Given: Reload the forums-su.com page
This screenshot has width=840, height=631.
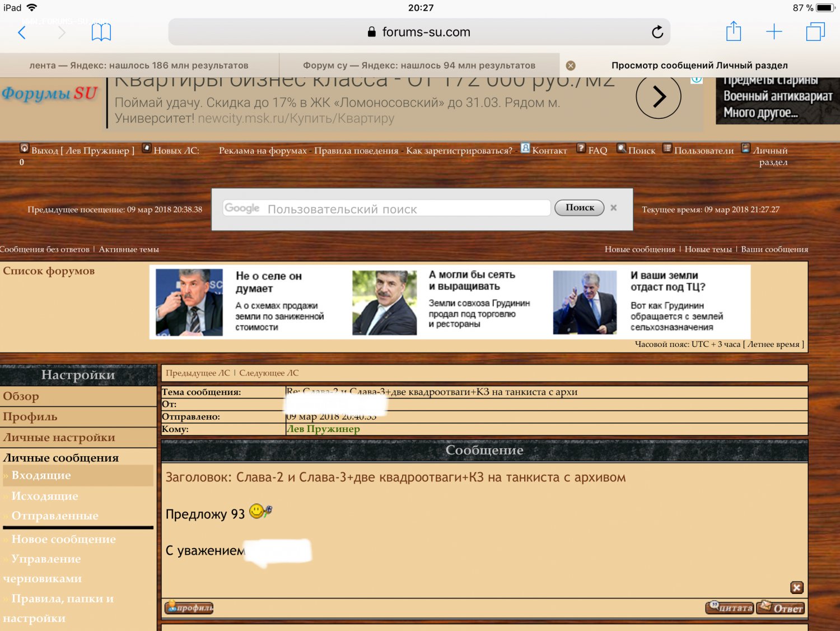Looking at the screenshot, I should click(x=657, y=33).
